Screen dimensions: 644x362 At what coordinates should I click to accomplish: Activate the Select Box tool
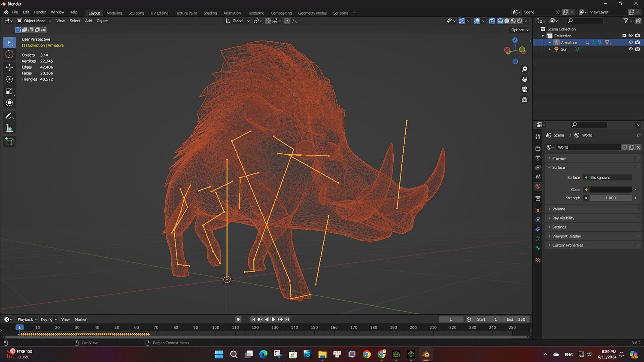pyautogui.click(x=9, y=42)
